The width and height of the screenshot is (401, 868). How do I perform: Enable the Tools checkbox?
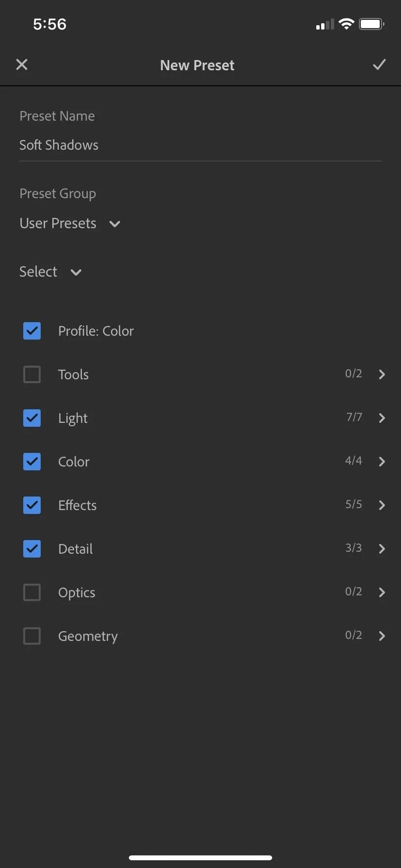click(x=32, y=374)
